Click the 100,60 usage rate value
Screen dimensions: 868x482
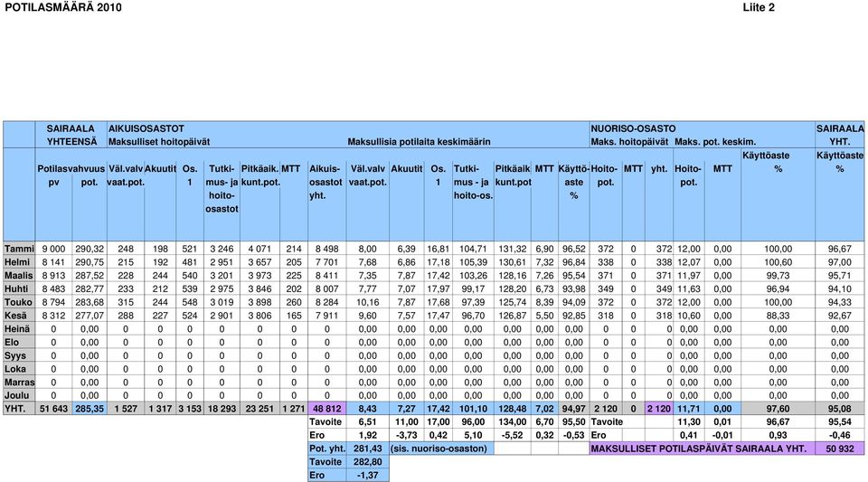tap(778, 262)
